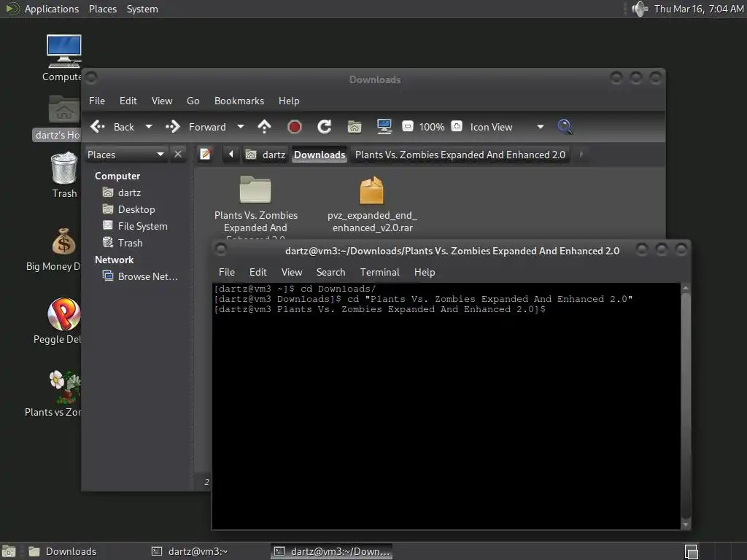Select dartz in Places sidebar
The width and height of the screenshot is (747, 560).
(x=129, y=192)
